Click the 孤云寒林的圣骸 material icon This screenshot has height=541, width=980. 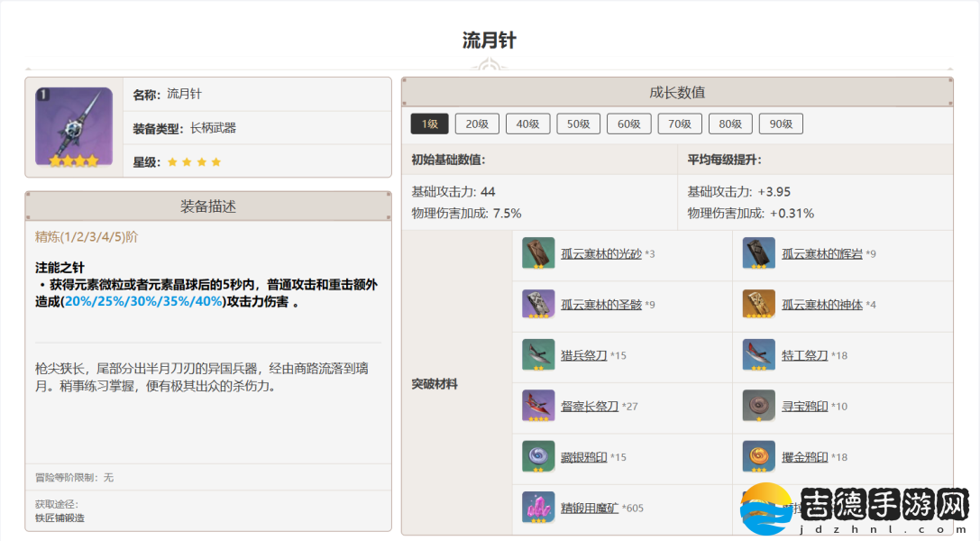(538, 305)
